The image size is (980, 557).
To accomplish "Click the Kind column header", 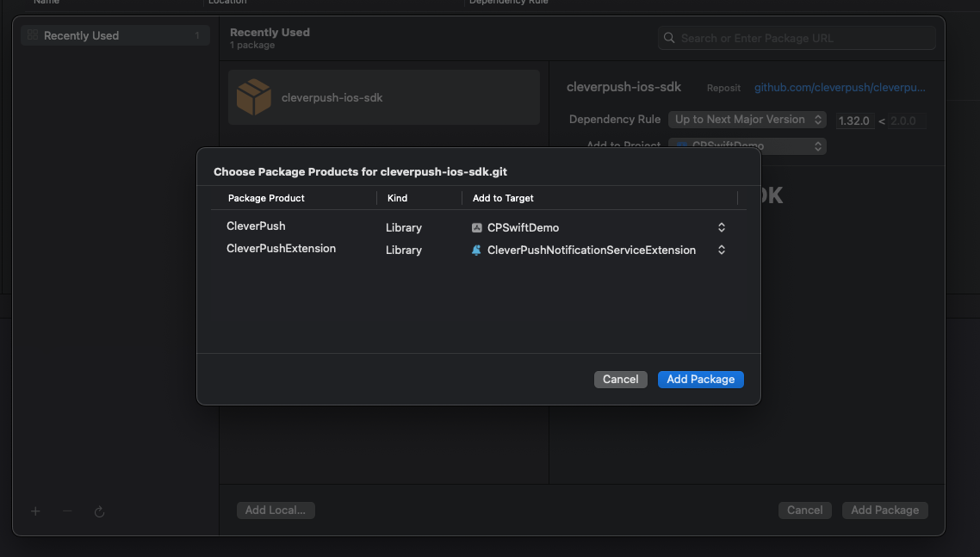I will [398, 198].
